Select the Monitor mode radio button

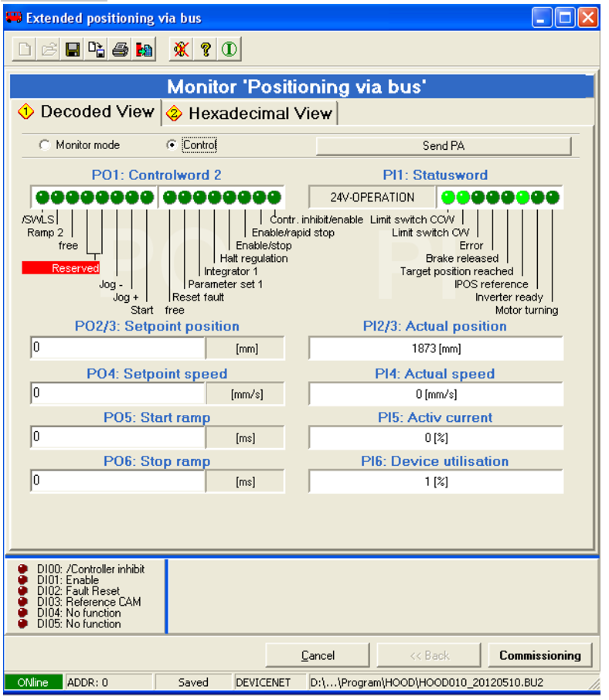pyautogui.click(x=44, y=145)
